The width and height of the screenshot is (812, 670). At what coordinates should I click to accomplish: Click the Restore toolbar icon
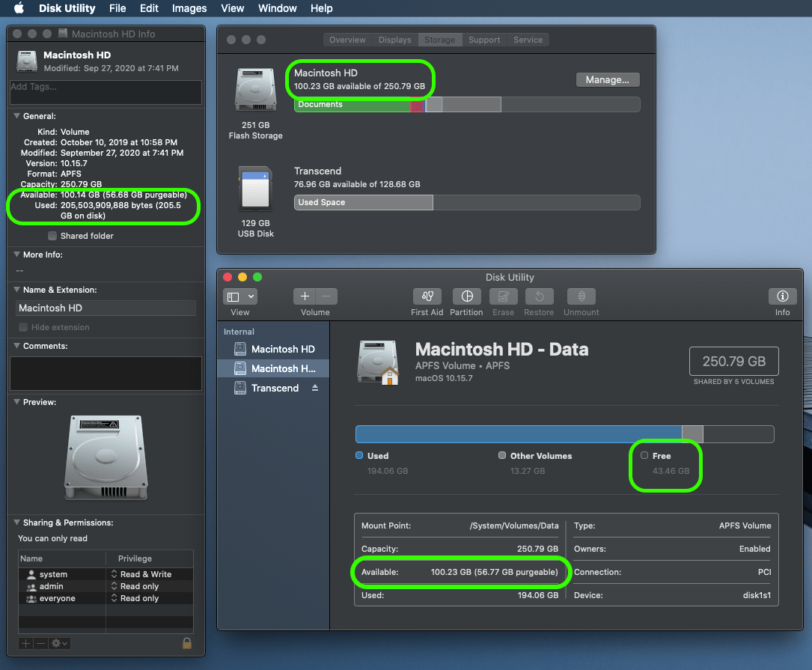pyautogui.click(x=539, y=296)
